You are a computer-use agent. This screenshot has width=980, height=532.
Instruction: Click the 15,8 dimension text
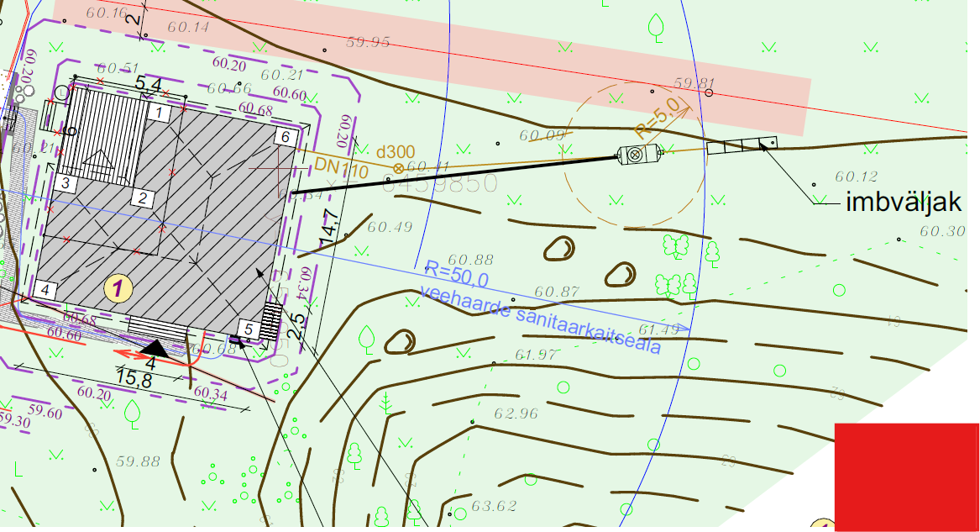click(133, 380)
